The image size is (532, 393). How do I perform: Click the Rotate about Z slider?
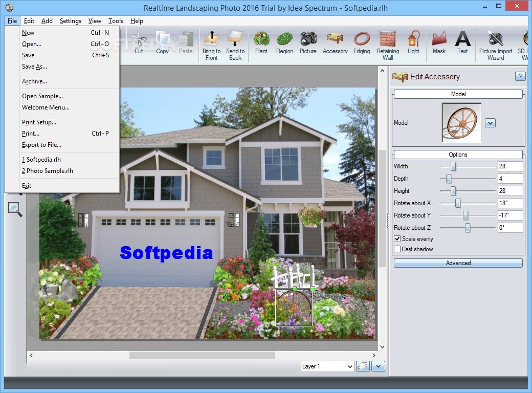coord(468,228)
